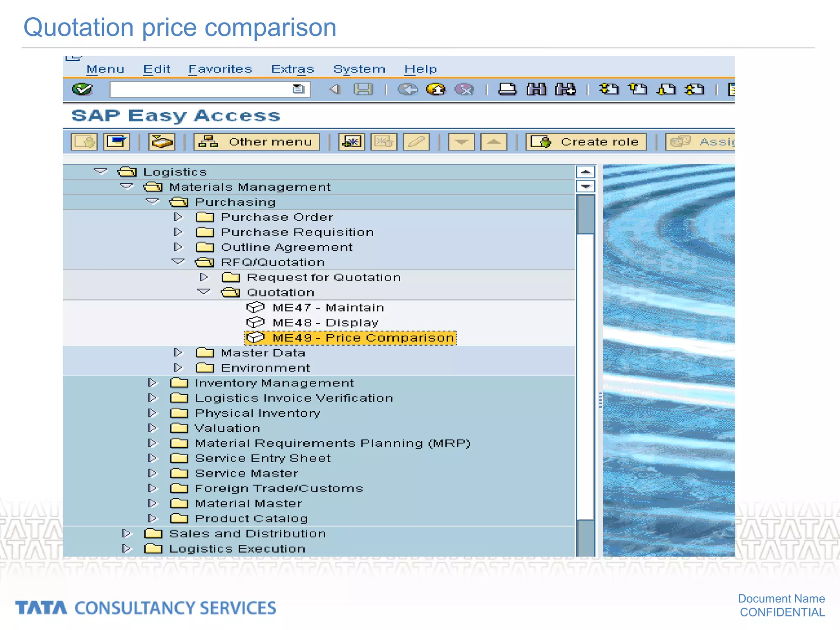
Task: Expand the Purchase Requisition folder
Action: click(178, 232)
